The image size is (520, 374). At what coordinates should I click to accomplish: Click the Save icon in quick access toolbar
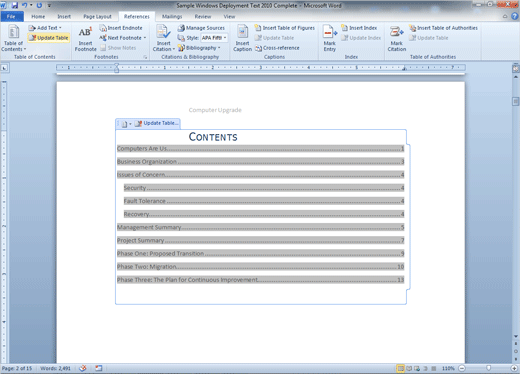tap(15, 5)
